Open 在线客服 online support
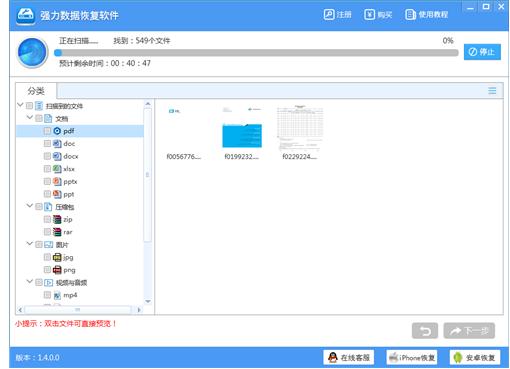This screenshot has width=510, height=369. (349, 358)
